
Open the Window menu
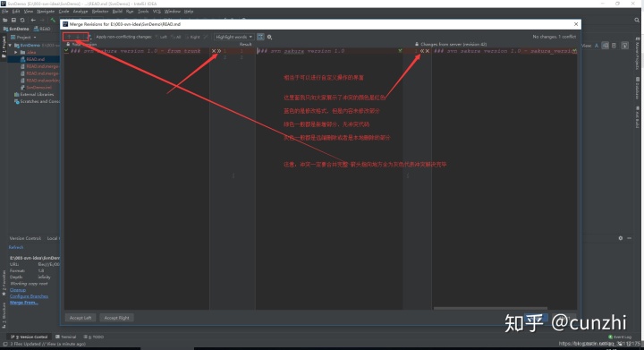[172, 12]
